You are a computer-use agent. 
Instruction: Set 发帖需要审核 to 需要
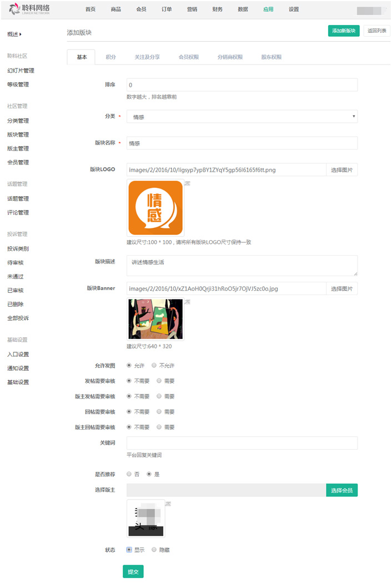click(x=159, y=381)
